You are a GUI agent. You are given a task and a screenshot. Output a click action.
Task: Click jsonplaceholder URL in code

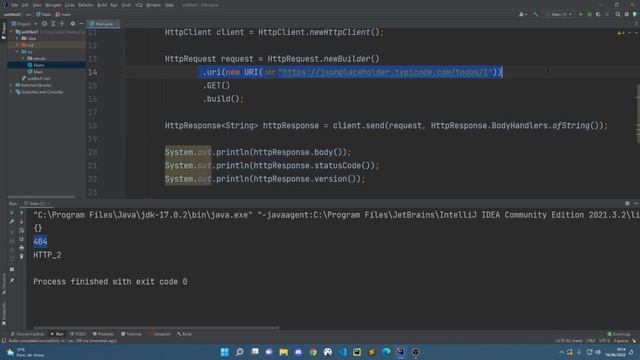tap(385, 72)
